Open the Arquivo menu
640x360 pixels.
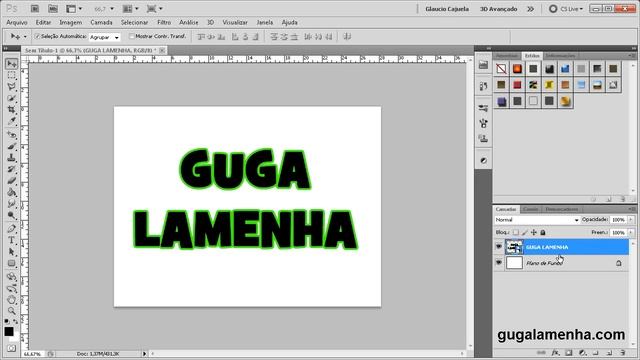click(17, 22)
